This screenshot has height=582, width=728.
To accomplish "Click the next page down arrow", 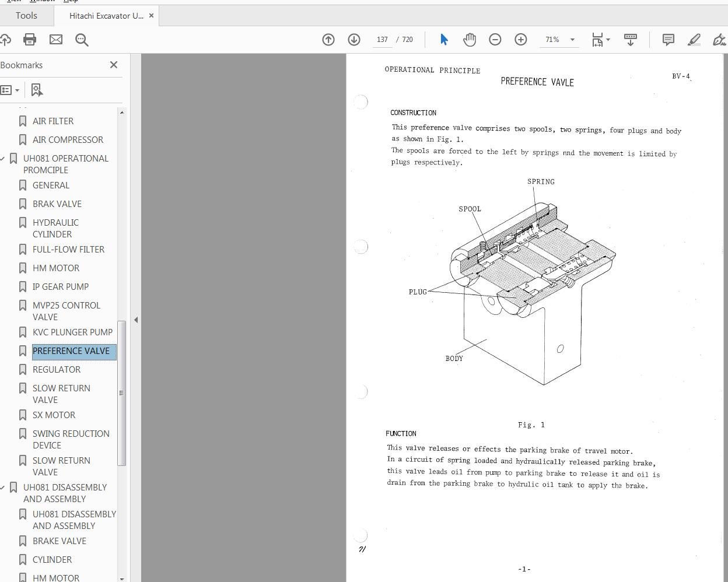I will click(x=354, y=39).
